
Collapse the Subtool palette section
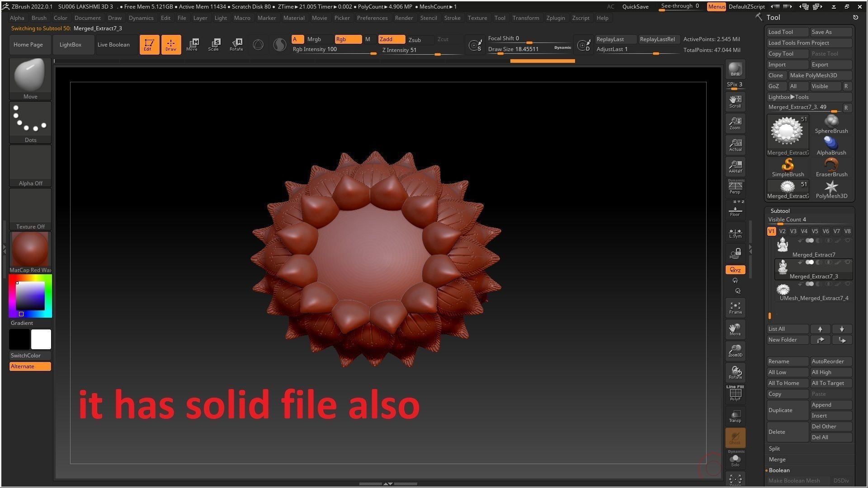[x=780, y=211]
